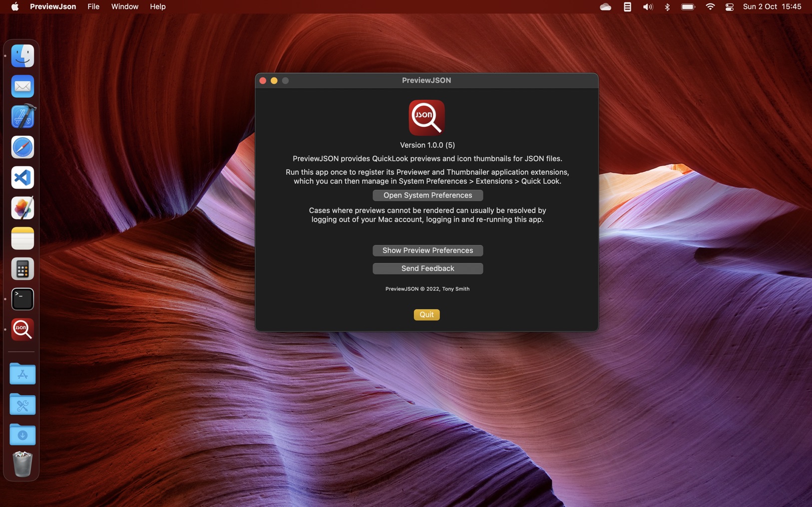Viewport: 812px width, 507px height.
Task: Open the Applications folder in Dock
Action: (22, 374)
